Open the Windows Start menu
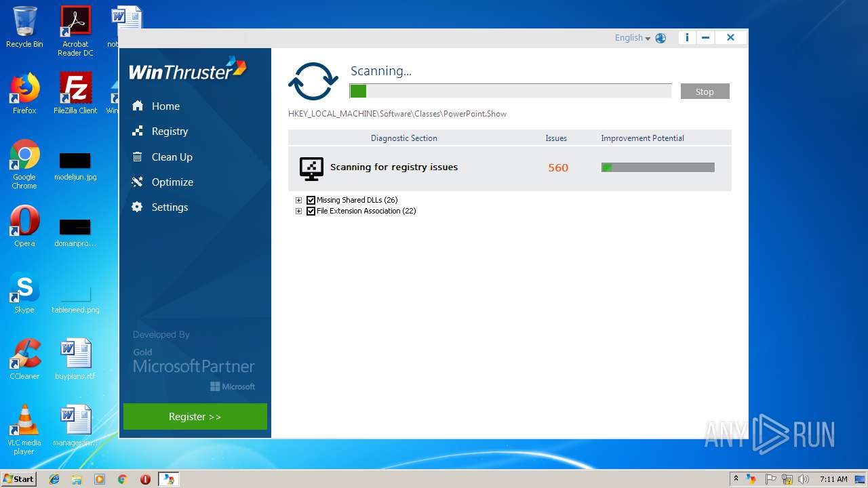The image size is (868, 488). (19, 479)
